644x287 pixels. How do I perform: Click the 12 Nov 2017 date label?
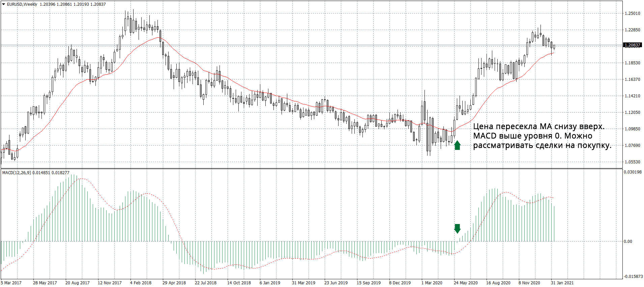tap(110, 283)
